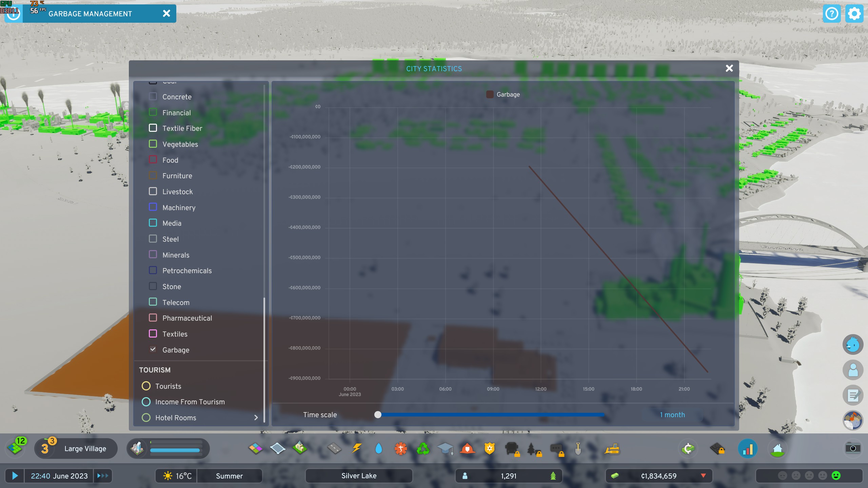
Task: Click the Healthcare services icon
Action: (x=401, y=448)
